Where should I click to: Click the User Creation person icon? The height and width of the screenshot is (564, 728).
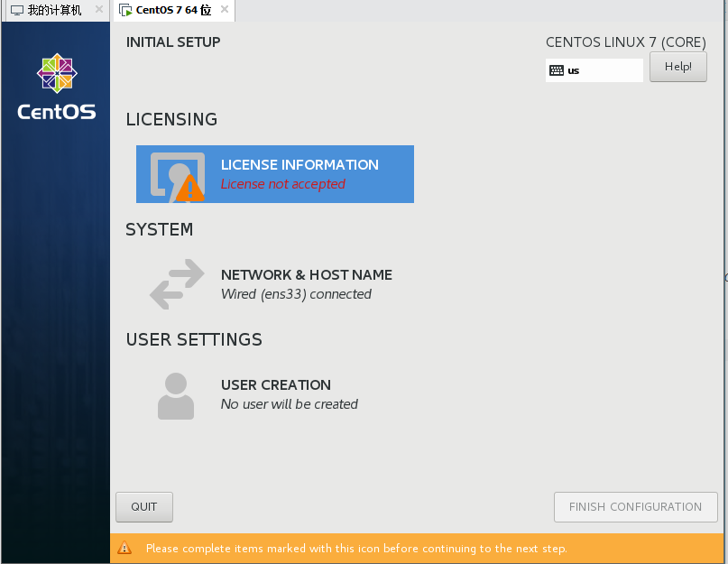click(x=176, y=396)
